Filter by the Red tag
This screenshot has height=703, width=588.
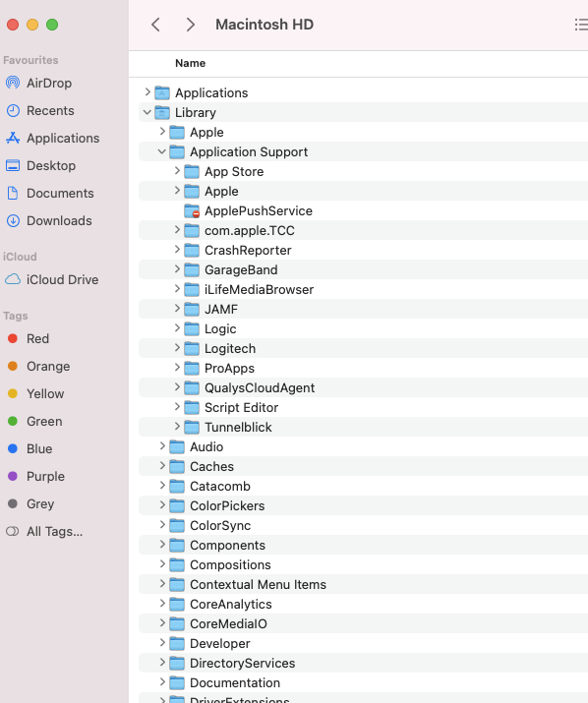(x=37, y=338)
